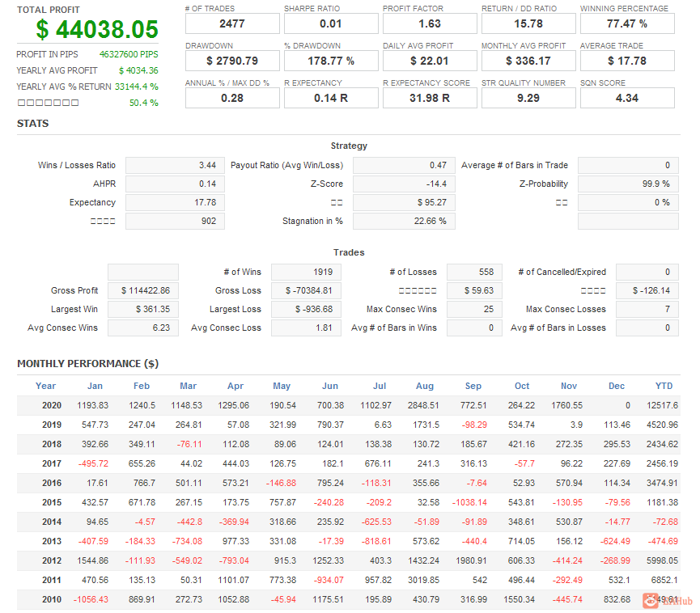Screen dimensions: 700x613
Task: Click 2015 September value -1038.14
Action: point(469,502)
